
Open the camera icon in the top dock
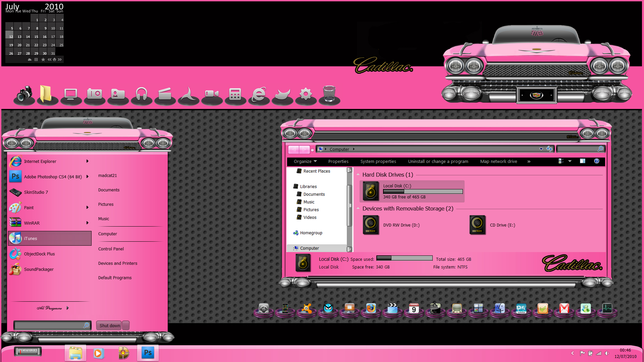pyautogui.click(x=24, y=95)
